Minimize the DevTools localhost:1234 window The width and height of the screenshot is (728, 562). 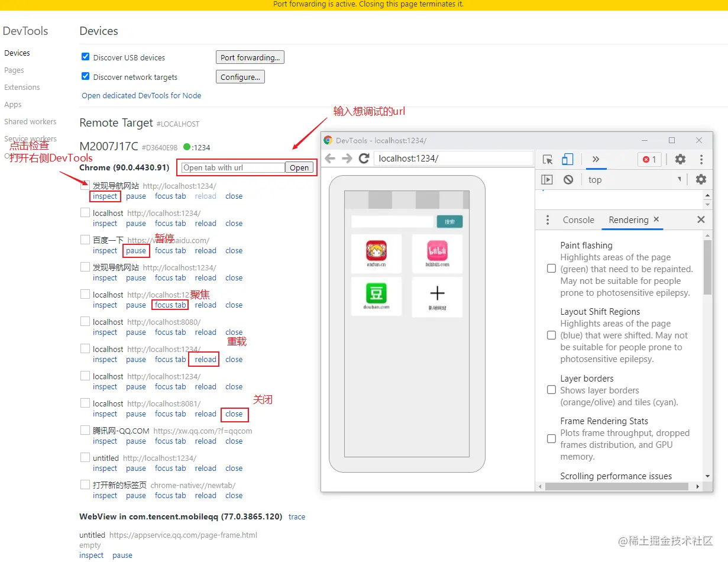coord(645,140)
